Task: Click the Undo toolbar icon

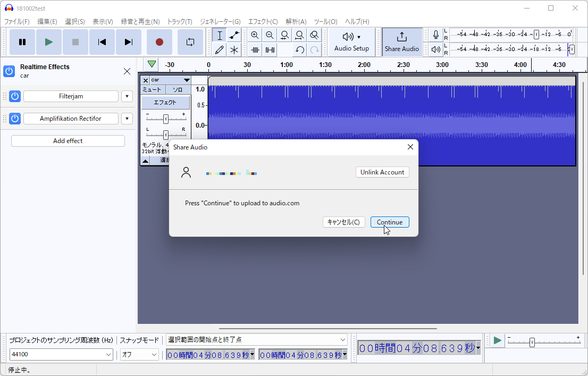Action: (x=299, y=50)
